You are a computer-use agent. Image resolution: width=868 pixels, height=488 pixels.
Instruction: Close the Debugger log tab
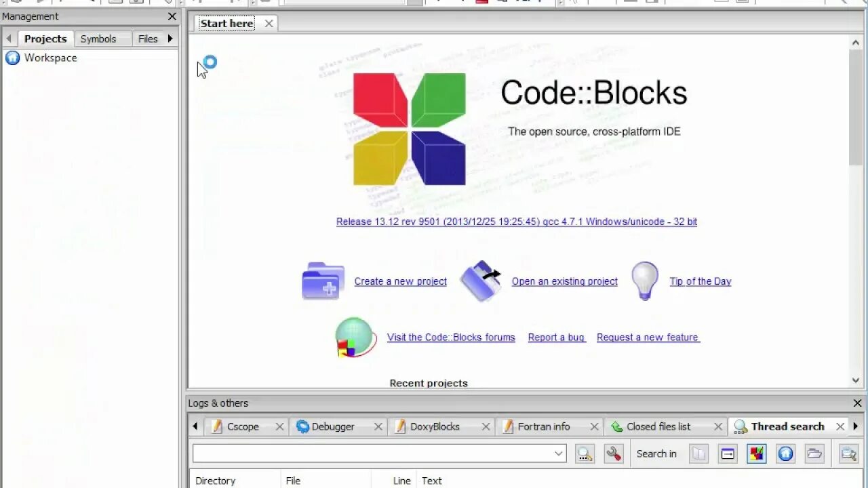click(x=378, y=426)
